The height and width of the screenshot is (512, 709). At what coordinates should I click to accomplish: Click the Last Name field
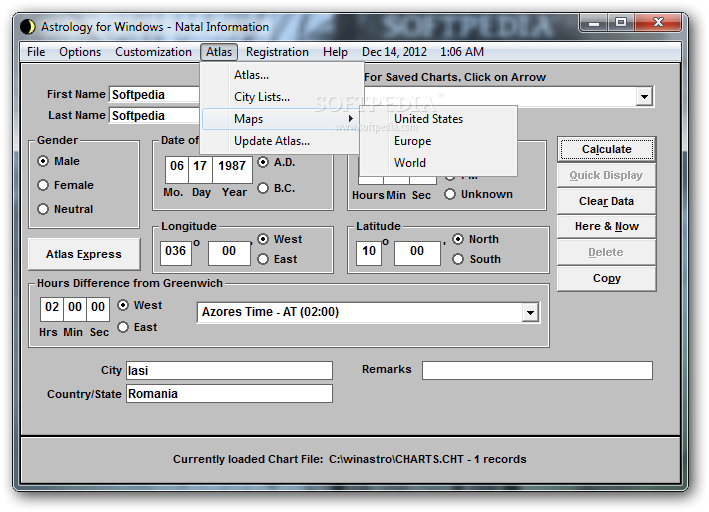[x=154, y=116]
